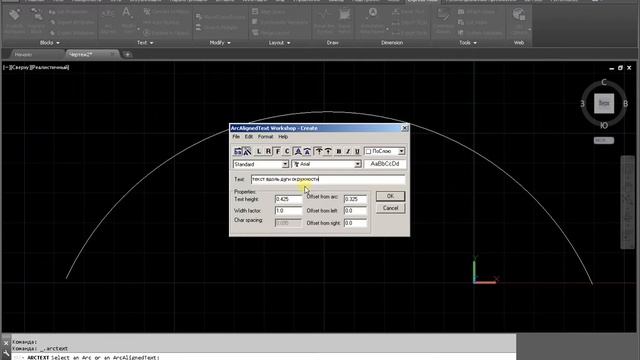
Task: Expand the Text ribbon panel
Action: (x=145, y=42)
